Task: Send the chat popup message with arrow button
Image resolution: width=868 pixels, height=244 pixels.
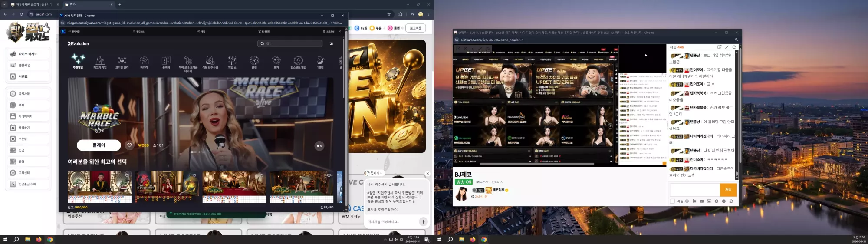Action: click(423, 221)
